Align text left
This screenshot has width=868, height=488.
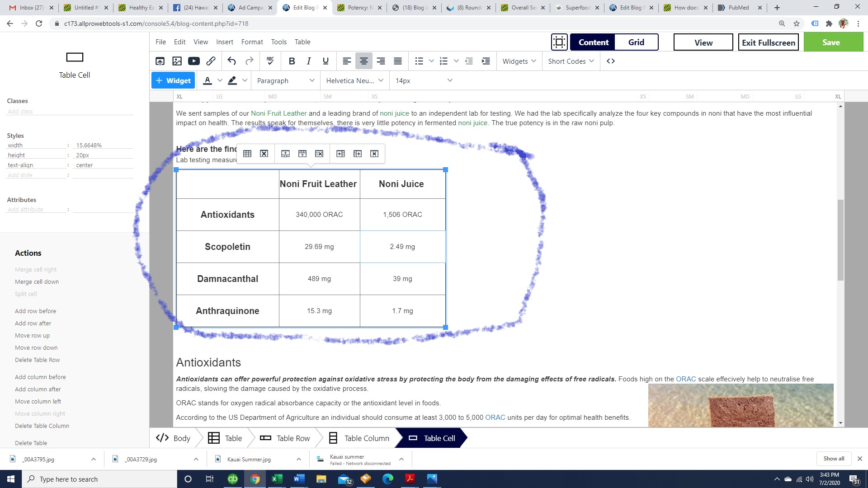pyautogui.click(x=347, y=61)
